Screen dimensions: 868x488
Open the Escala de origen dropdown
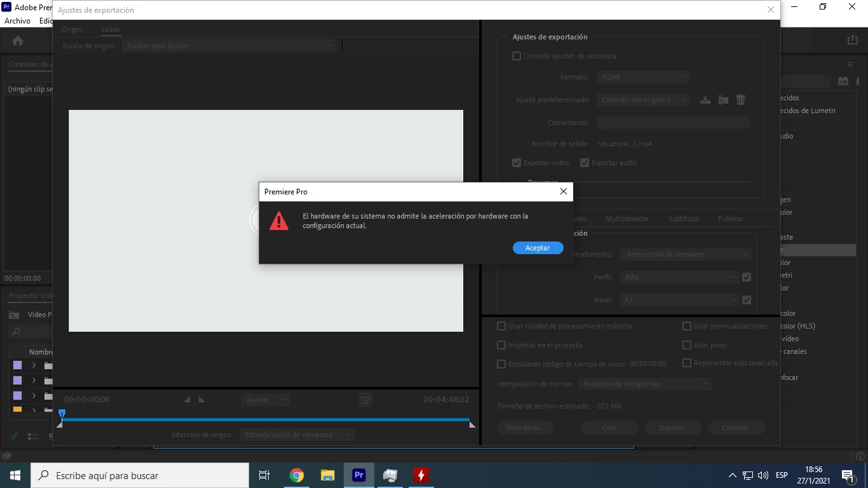coord(229,46)
